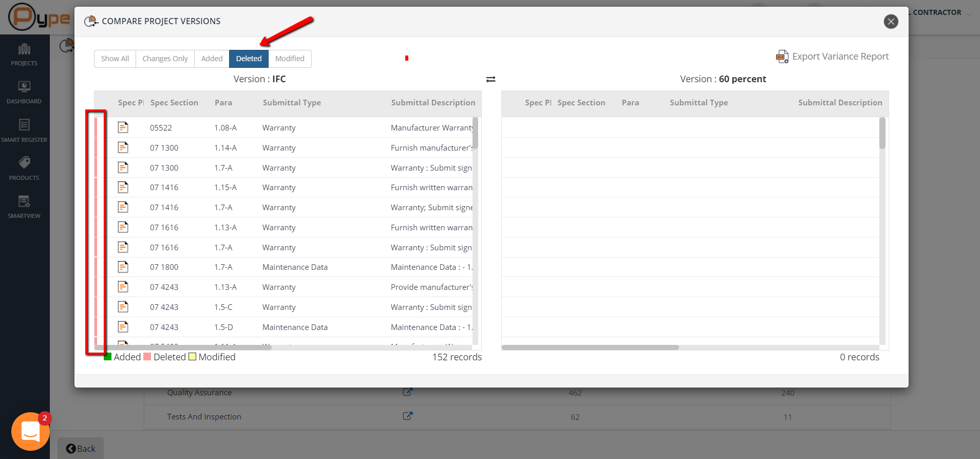Open Projects in the sidebar
Image resolution: width=980 pixels, height=459 pixels.
24,54
